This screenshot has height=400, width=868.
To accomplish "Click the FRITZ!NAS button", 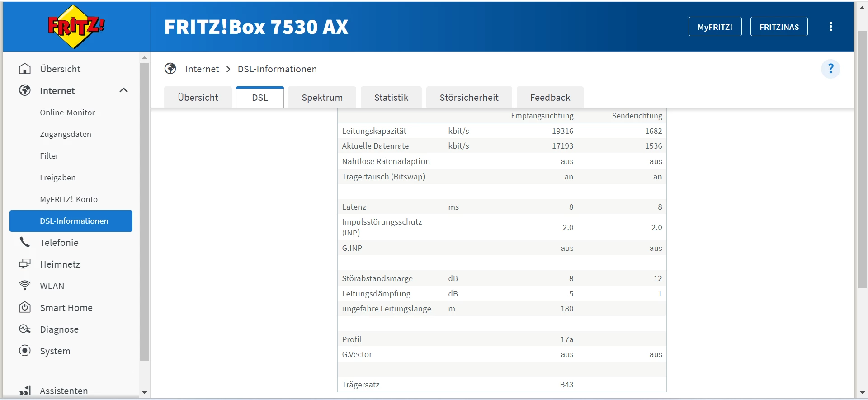I will click(x=779, y=27).
